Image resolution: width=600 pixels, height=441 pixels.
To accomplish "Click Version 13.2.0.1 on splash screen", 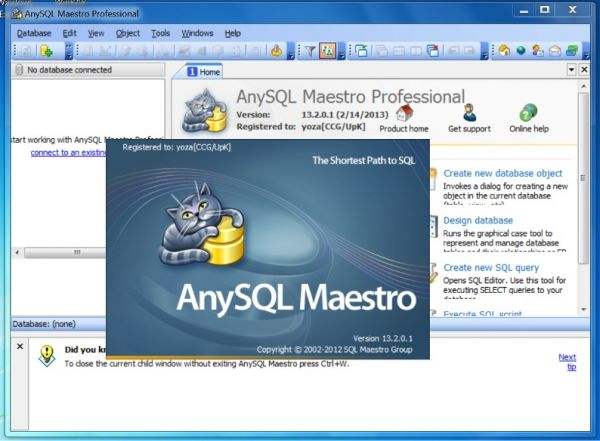I will [383, 338].
